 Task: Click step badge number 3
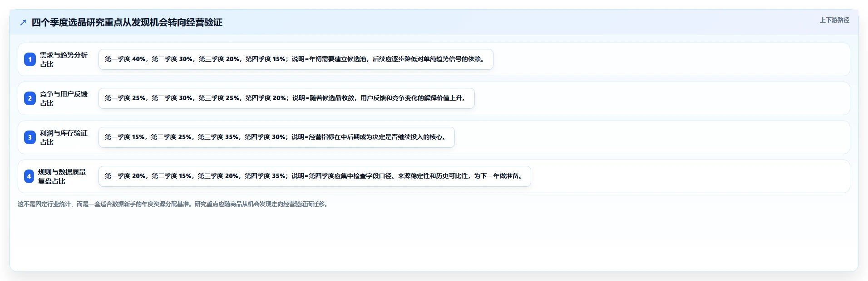click(x=30, y=137)
